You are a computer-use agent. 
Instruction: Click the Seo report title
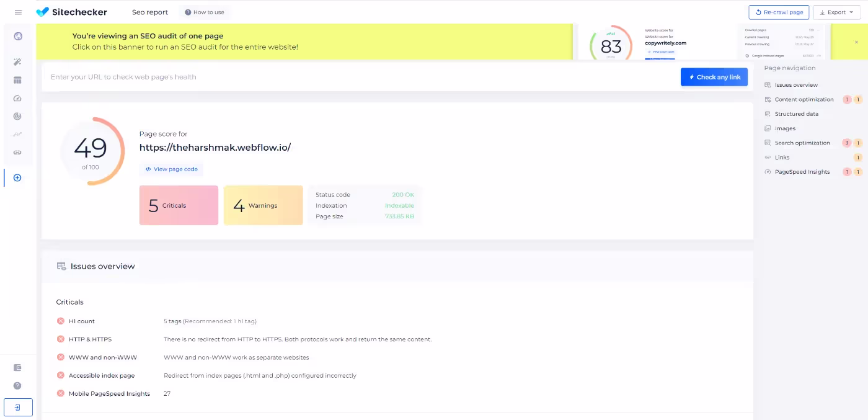point(150,12)
